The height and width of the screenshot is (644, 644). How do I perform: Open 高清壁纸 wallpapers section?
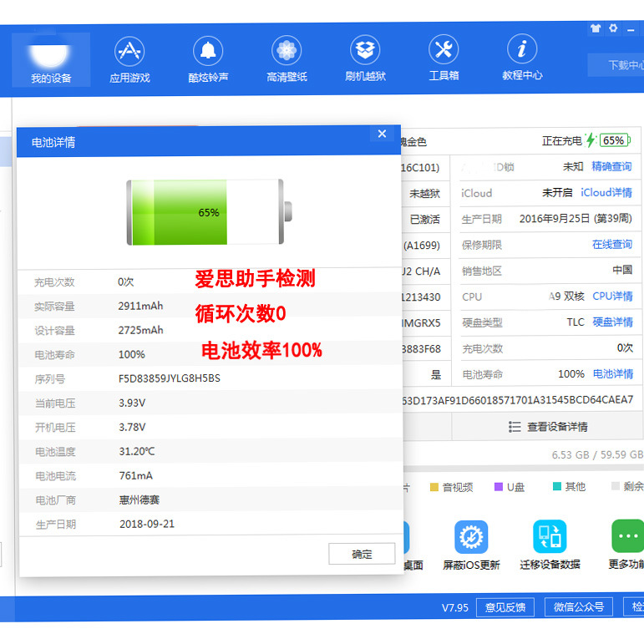click(287, 60)
